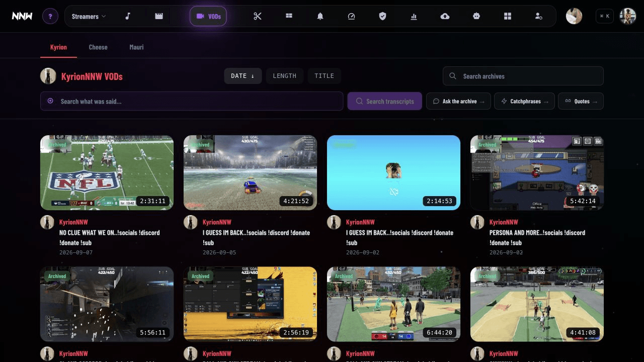Viewport: 644px width, 362px height.
Task: Open the table layout icon
Action: [289, 16]
